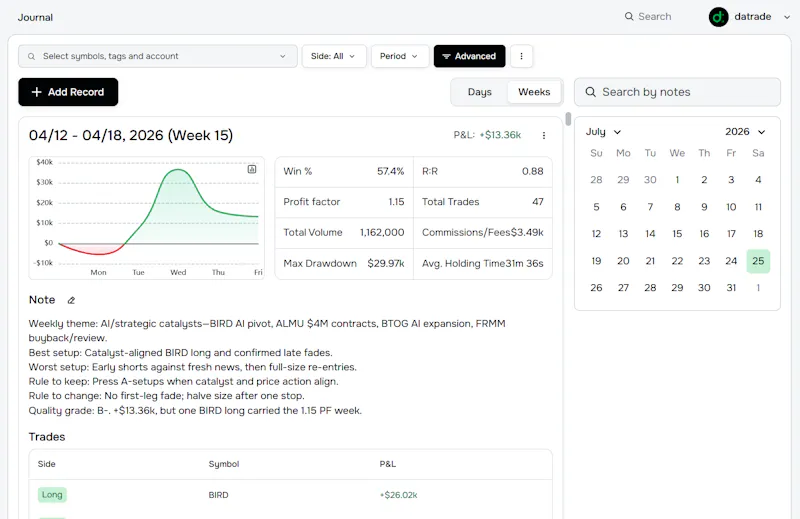This screenshot has width=800, height=519.
Task: Switch to the Weeks view tab
Action: [x=534, y=92]
